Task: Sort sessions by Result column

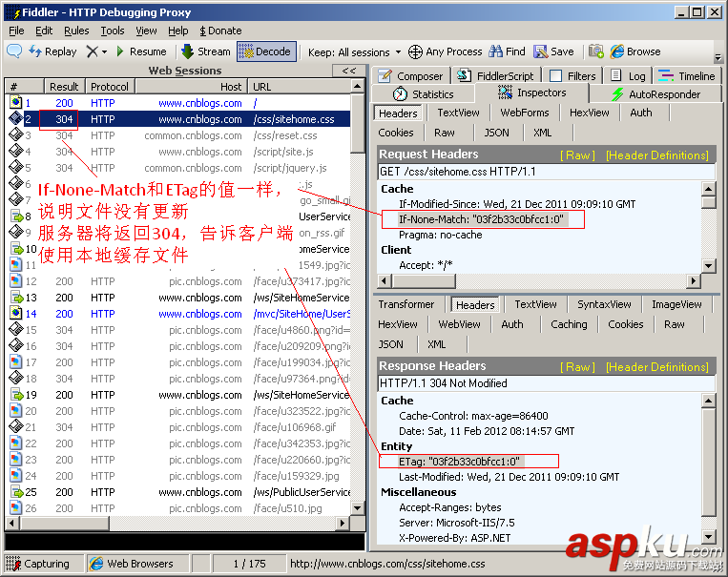Action: pos(64,87)
